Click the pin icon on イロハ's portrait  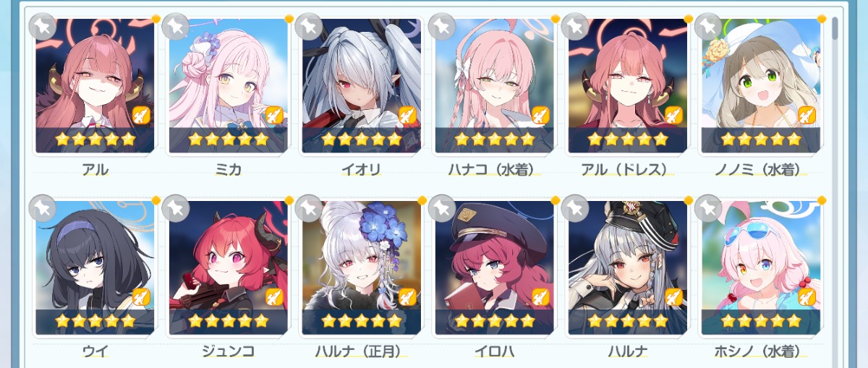[442, 209]
